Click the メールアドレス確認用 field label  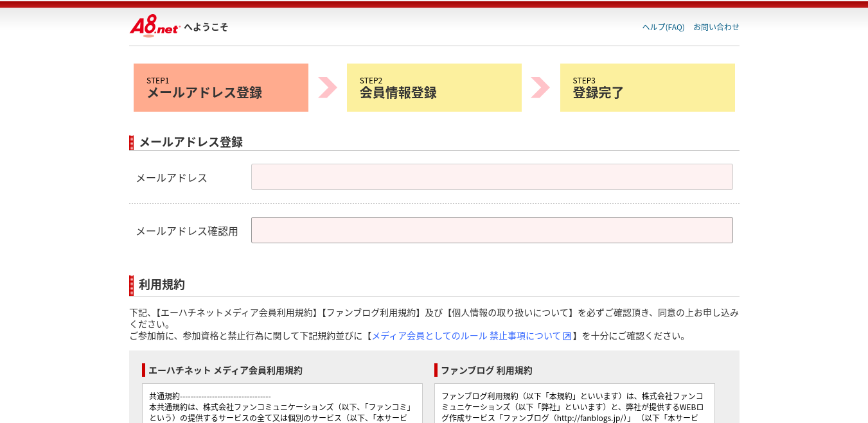tap(187, 231)
